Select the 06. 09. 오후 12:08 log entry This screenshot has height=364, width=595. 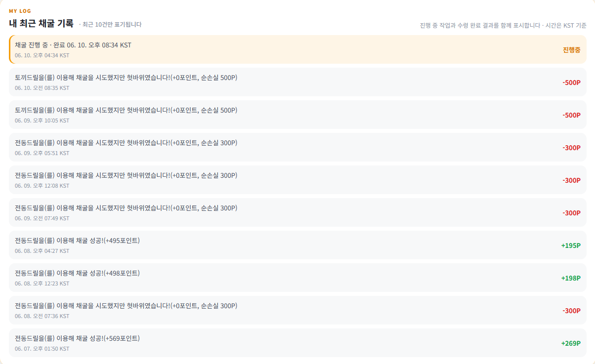(x=298, y=180)
